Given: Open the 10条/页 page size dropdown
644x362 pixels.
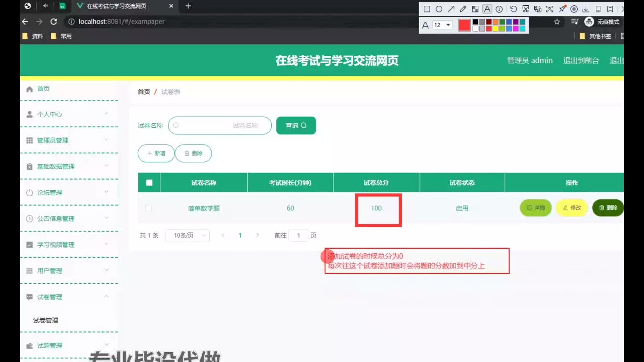Looking at the screenshot, I should (x=187, y=235).
